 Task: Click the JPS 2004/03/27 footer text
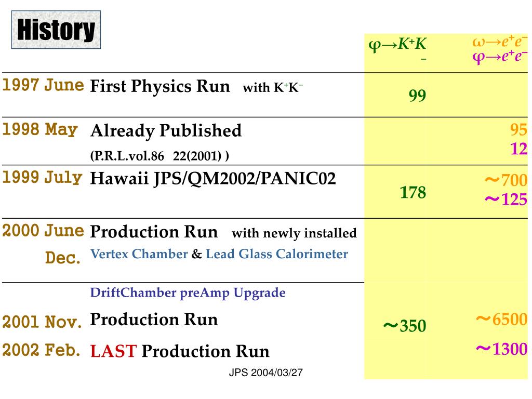(x=265, y=373)
